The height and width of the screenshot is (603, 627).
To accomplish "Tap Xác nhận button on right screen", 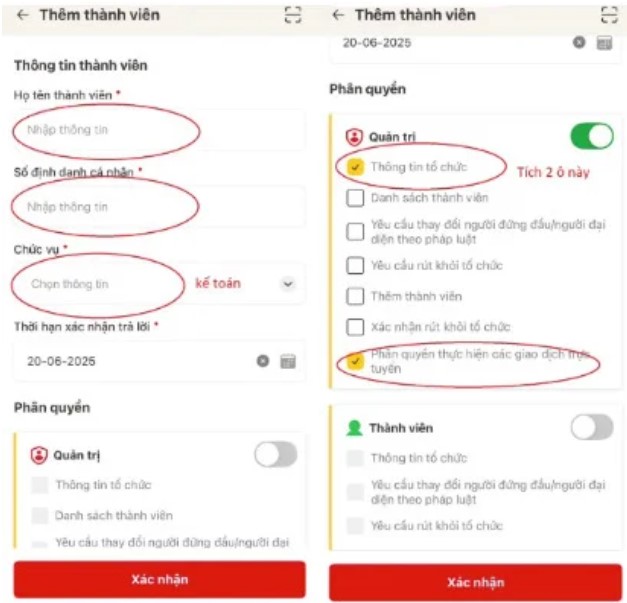I will tap(475, 582).
